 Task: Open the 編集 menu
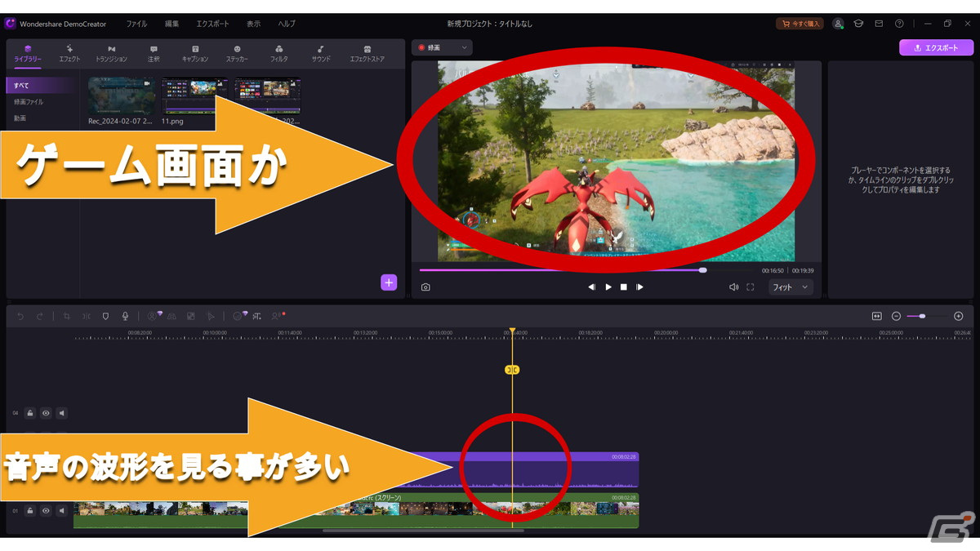[x=171, y=24]
